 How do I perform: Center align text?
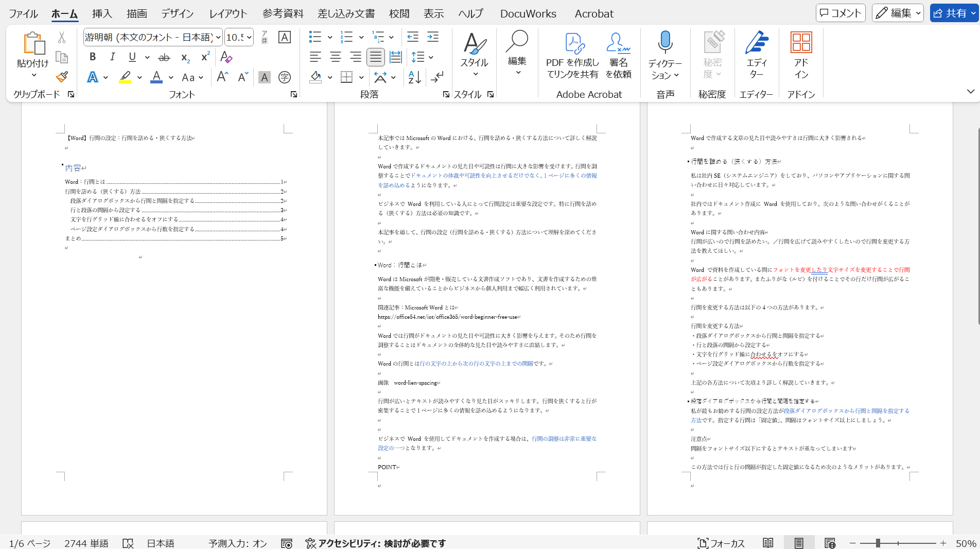point(336,57)
